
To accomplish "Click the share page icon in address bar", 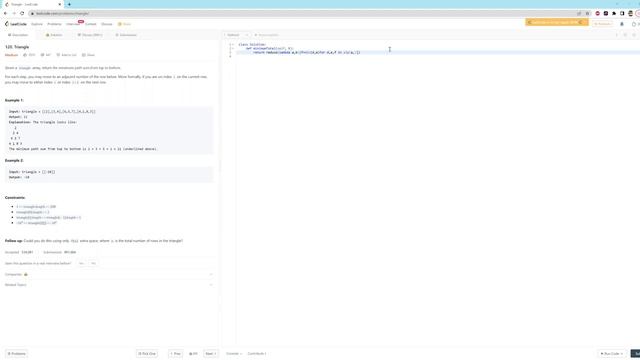I will (x=579, y=13).
